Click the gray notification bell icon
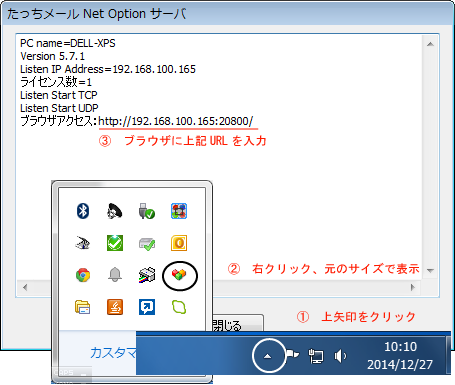The width and height of the screenshot is (455, 385). coord(115,275)
